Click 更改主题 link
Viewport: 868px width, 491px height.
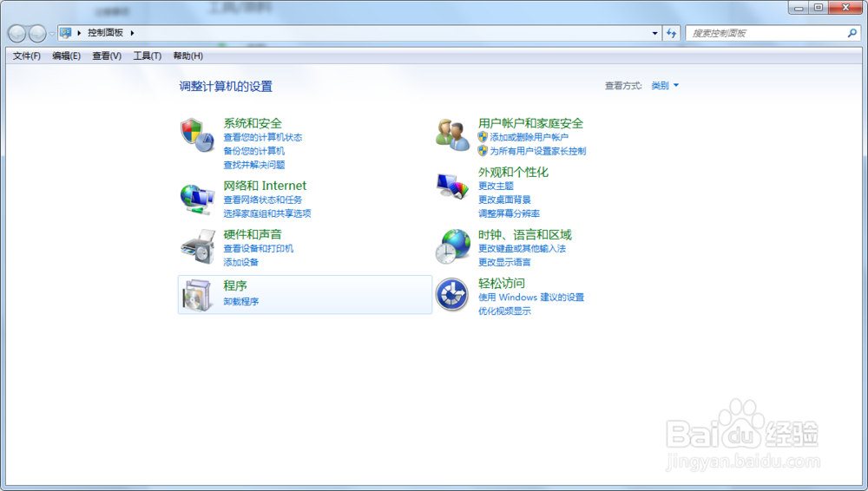pos(496,186)
